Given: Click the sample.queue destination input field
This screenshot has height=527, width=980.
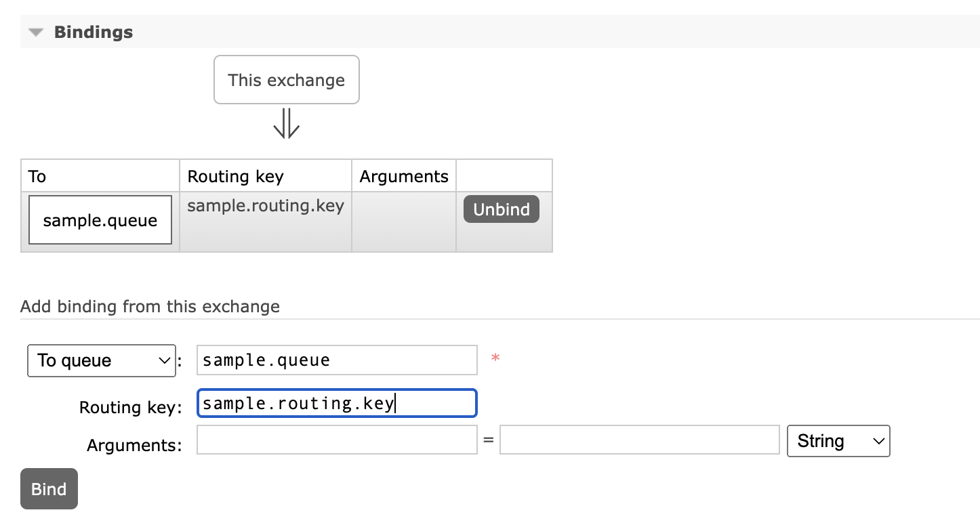Looking at the screenshot, I should pos(336,360).
